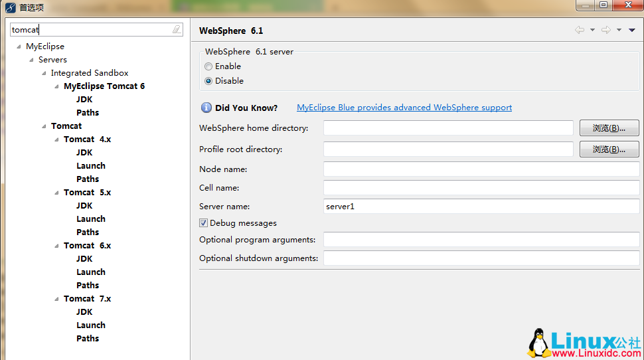The width and height of the screenshot is (644, 360).
Task: Open the back history dropdown arrow
Action: [x=592, y=30]
